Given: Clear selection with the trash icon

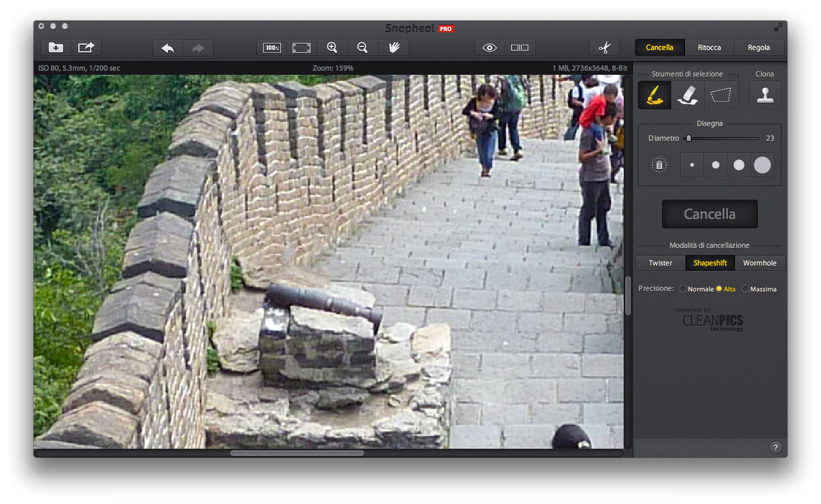Looking at the screenshot, I should [x=659, y=165].
